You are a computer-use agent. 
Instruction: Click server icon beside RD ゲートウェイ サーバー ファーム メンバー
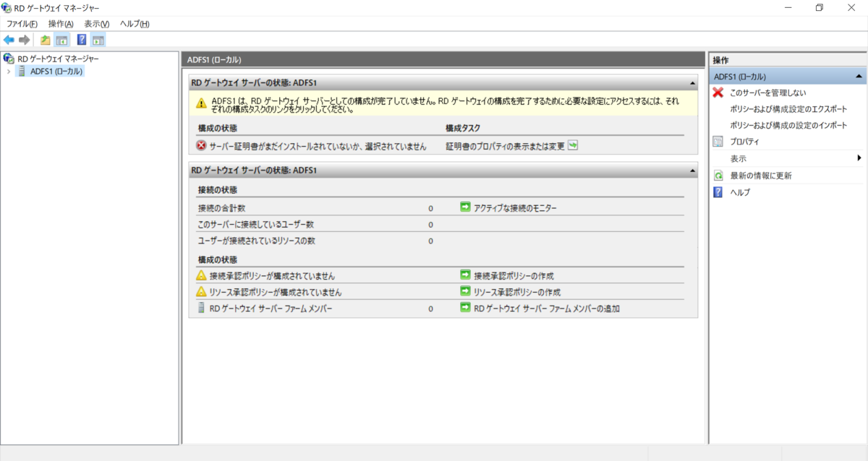click(x=201, y=308)
